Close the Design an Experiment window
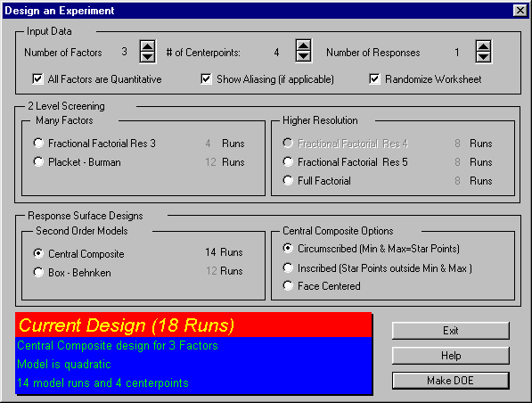Screen dimensions: 532x403 (x=520, y=11)
